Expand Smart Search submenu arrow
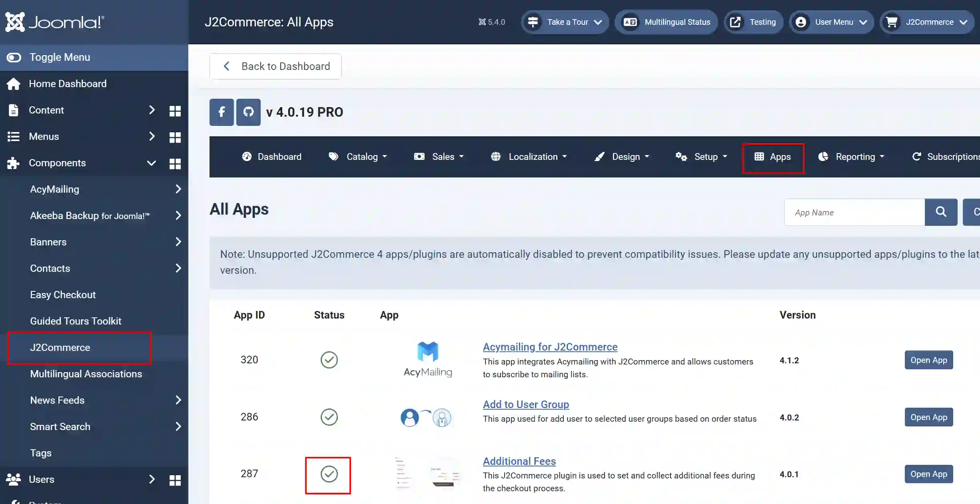The image size is (980, 504). pos(178,426)
